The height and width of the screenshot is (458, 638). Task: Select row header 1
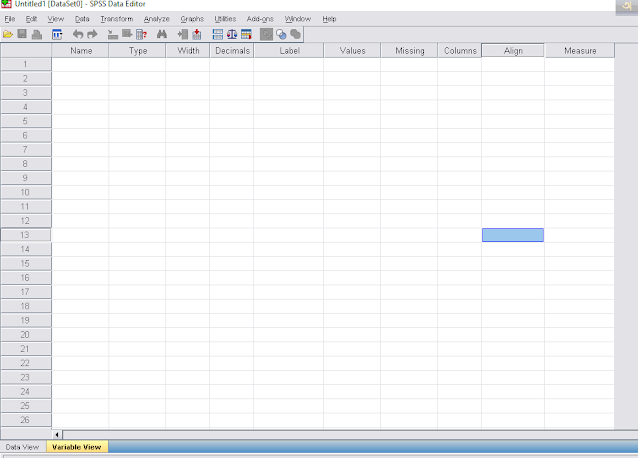[x=26, y=64]
